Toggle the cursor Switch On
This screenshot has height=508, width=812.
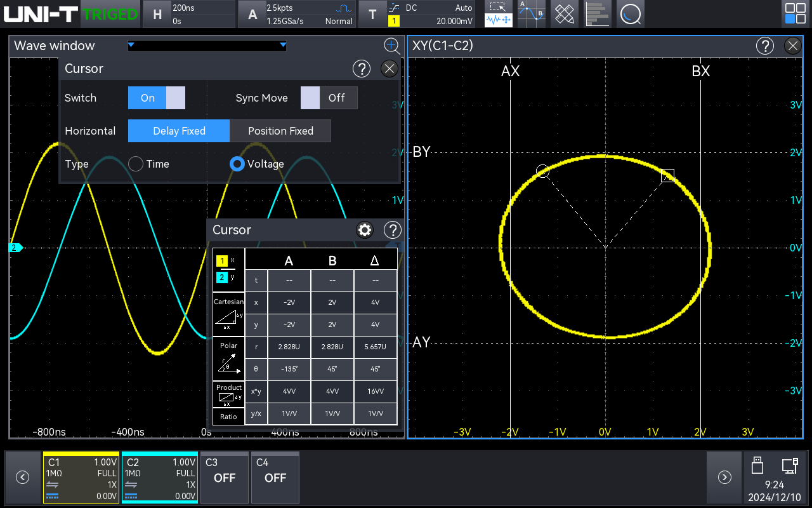point(157,98)
